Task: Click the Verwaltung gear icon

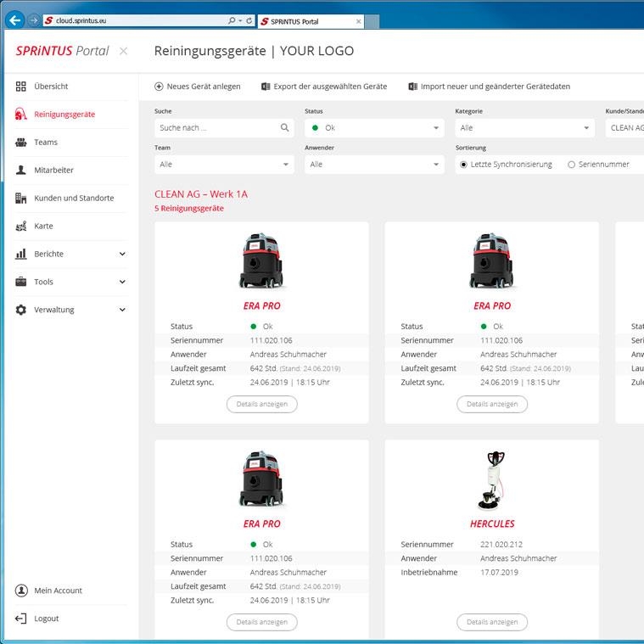Action: point(20,310)
